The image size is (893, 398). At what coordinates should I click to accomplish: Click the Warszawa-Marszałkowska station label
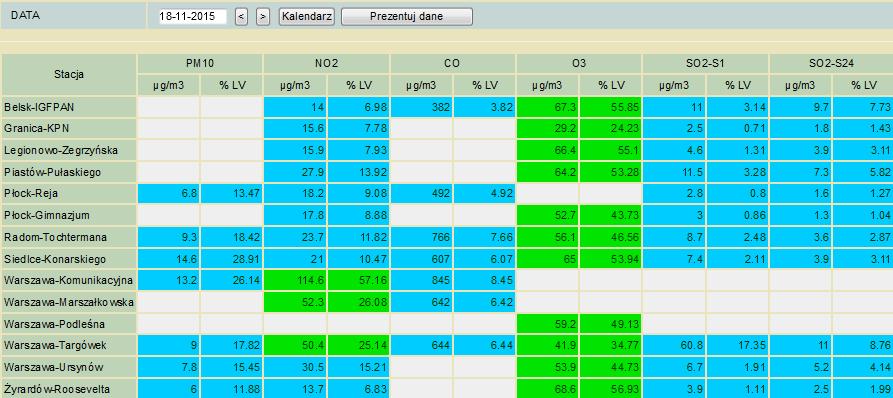coord(69,302)
